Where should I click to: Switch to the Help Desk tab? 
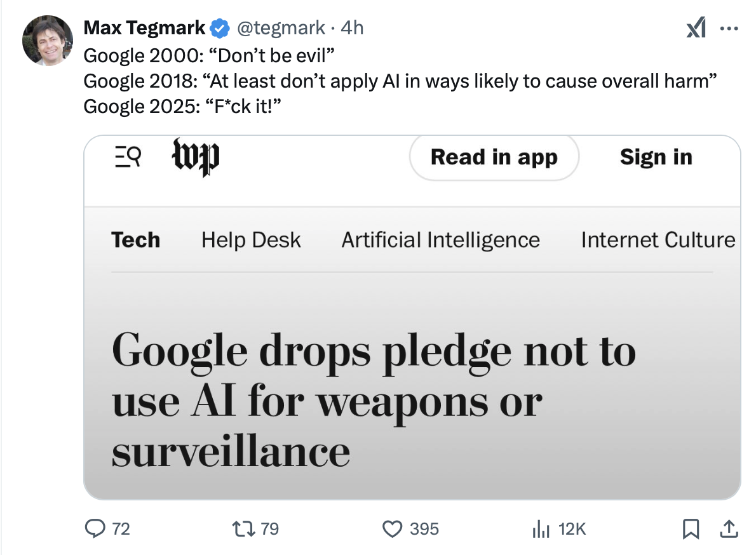[251, 240]
